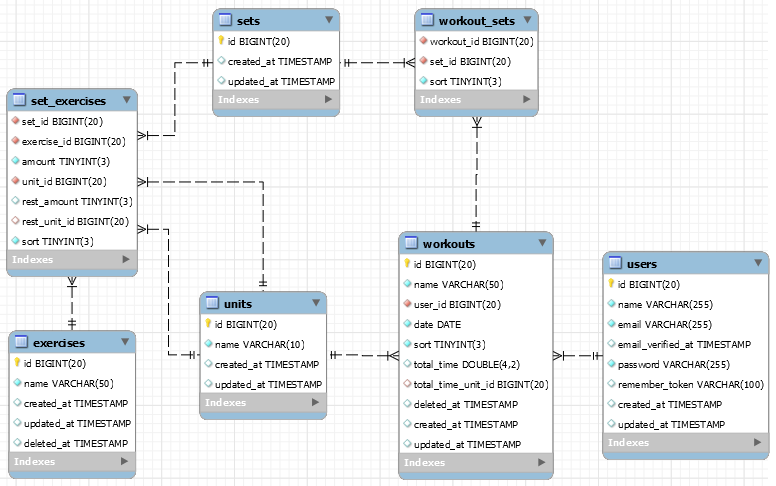Click primary key icon of exercises id
This screenshot has width=776, height=486.
[17, 363]
